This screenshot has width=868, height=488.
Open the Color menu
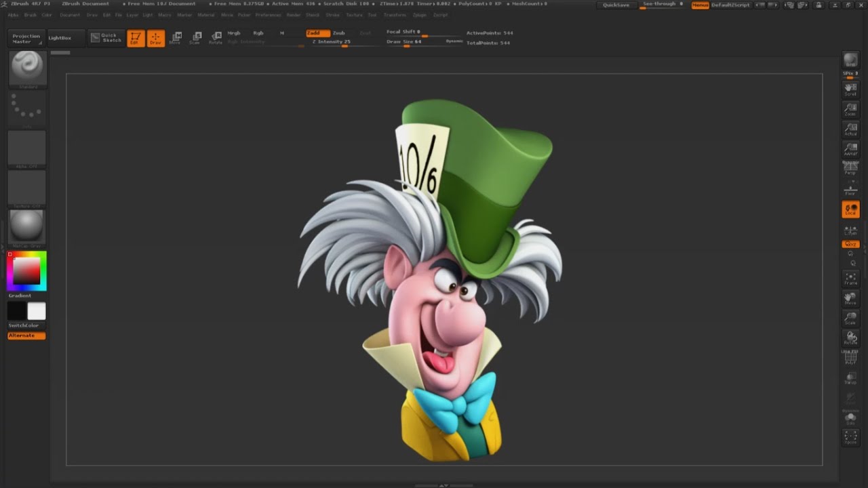pyautogui.click(x=47, y=15)
